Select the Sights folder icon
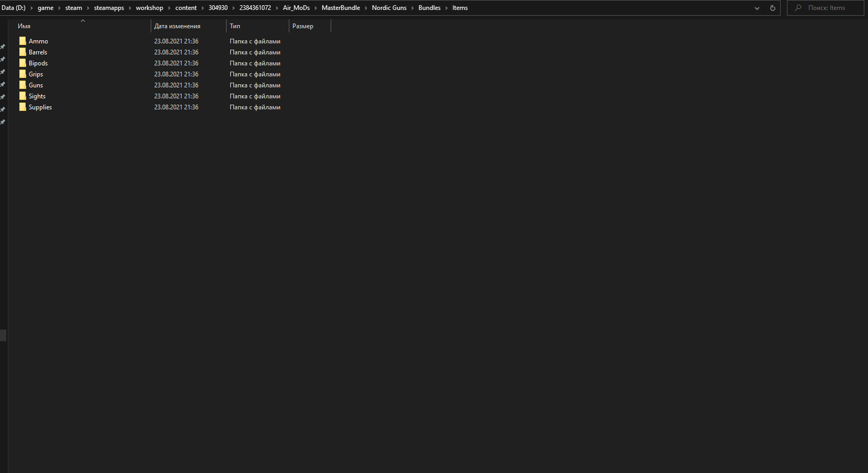The image size is (868, 473). pos(22,96)
